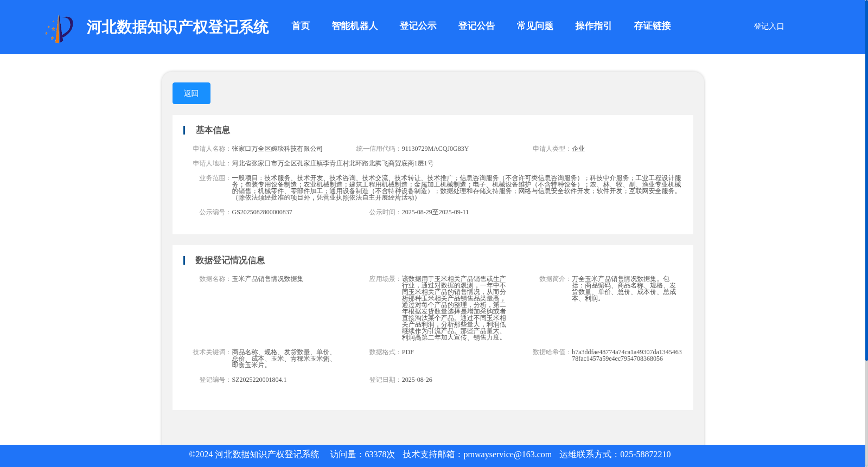Open the 常见问题 menu item
Screen dimensions: 868x467
point(535,26)
